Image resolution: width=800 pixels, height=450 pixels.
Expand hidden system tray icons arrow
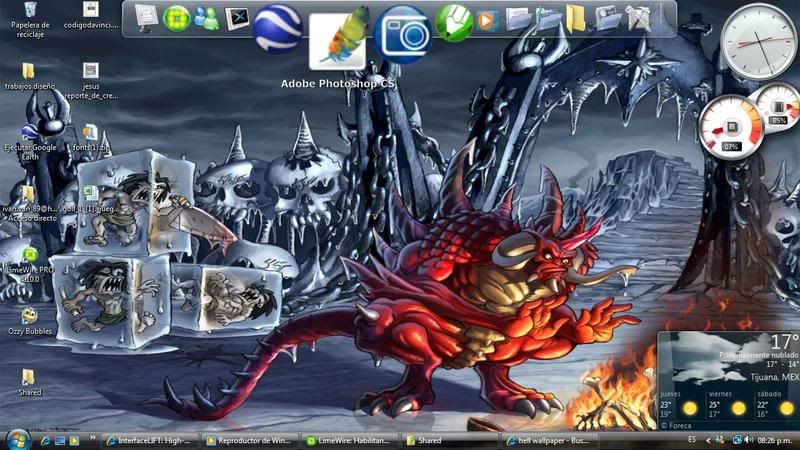click(x=708, y=440)
